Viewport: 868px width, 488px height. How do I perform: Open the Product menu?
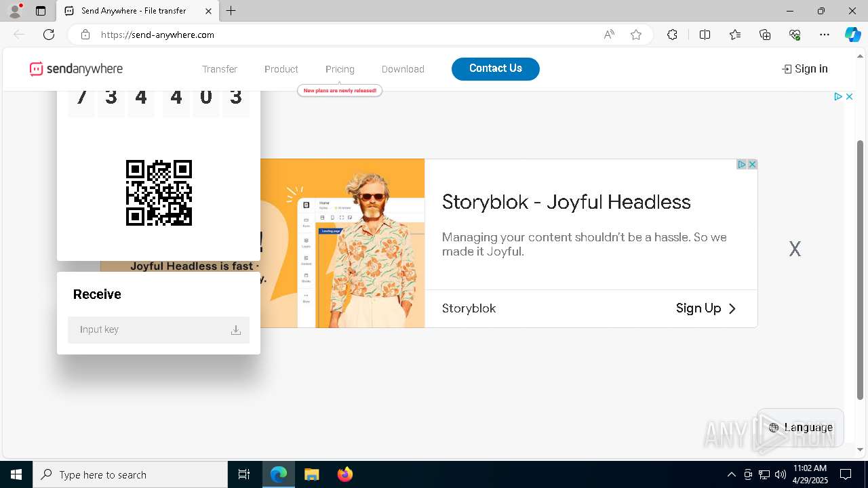pos(281,69)
